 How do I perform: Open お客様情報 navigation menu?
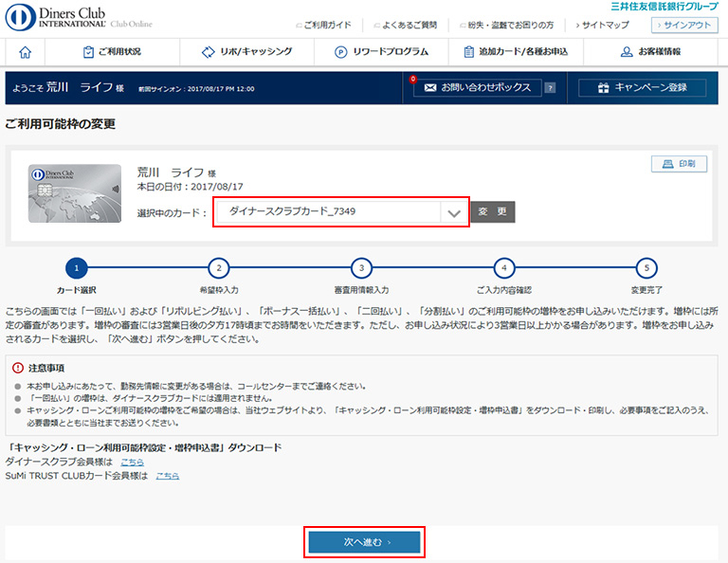(x=650, y=52)
